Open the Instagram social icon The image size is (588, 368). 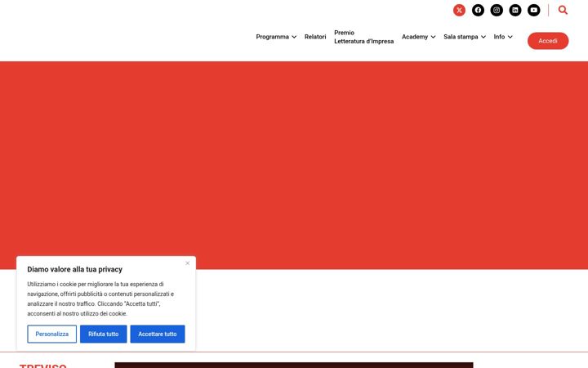point(497,10)
